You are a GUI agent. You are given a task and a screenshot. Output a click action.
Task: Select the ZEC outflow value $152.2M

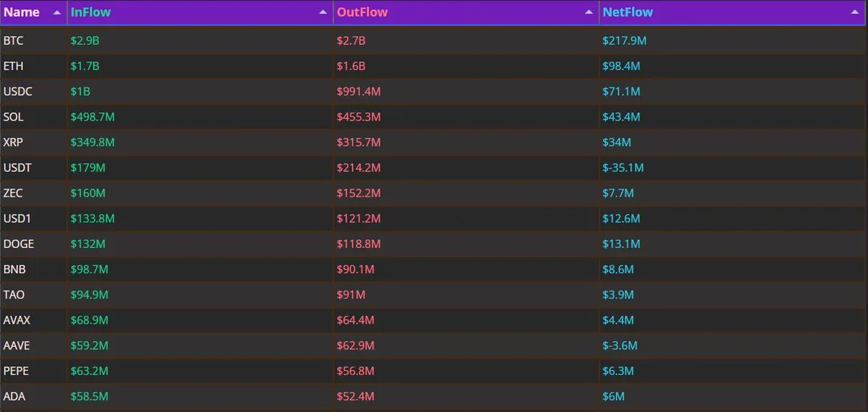click(359, 193)
